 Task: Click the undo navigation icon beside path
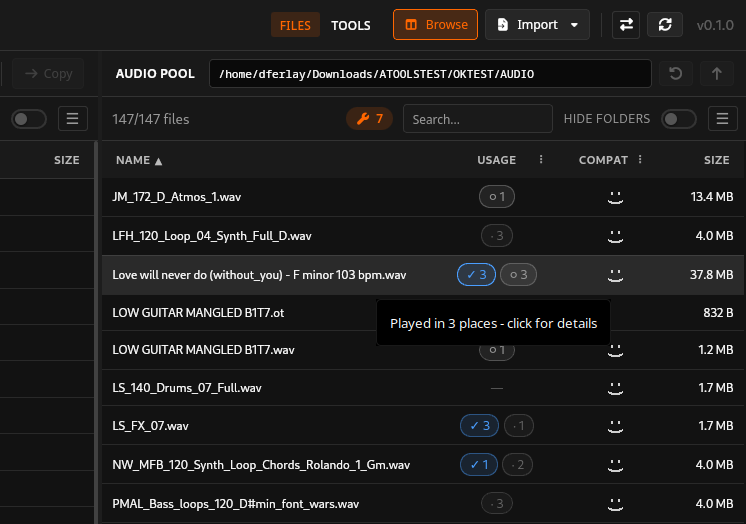(676, 74)
